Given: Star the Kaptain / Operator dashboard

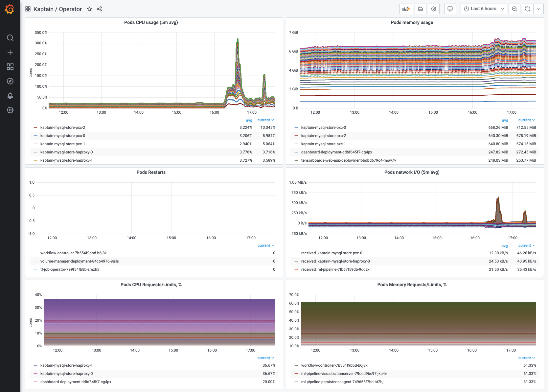Looking at the screenshot, I should [x=89, y=9].
